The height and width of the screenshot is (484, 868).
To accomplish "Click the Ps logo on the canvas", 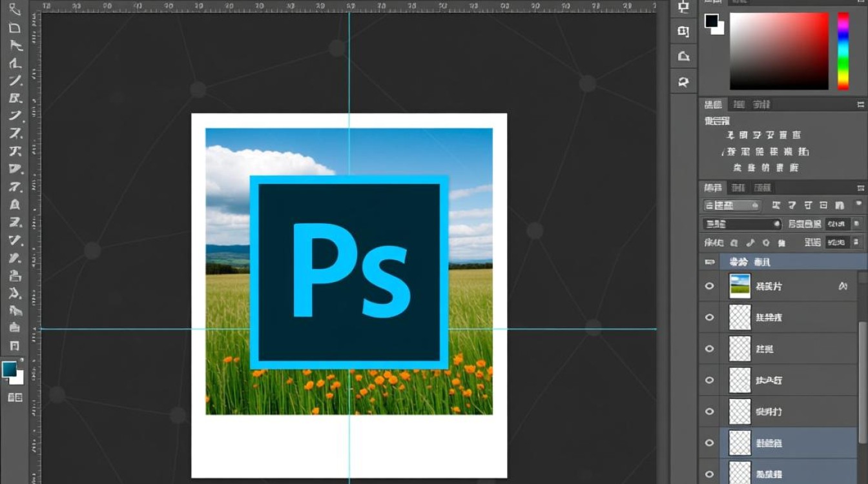I will (349, 272).
